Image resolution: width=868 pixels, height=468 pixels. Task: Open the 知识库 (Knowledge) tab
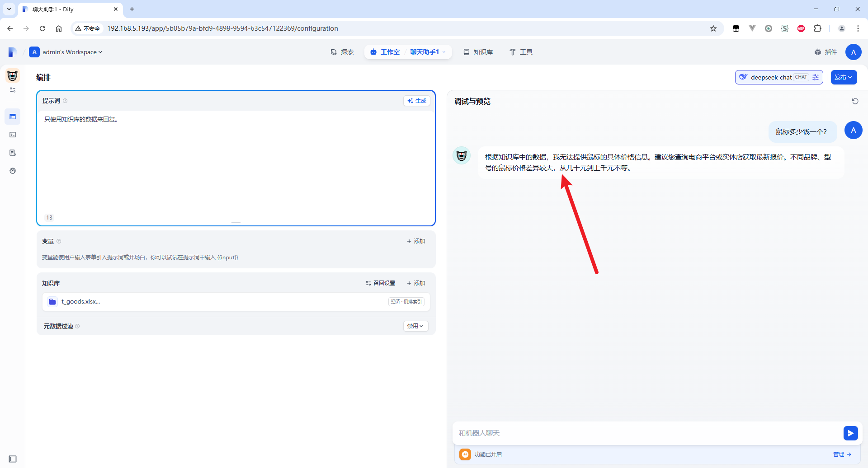coord(478,52)
